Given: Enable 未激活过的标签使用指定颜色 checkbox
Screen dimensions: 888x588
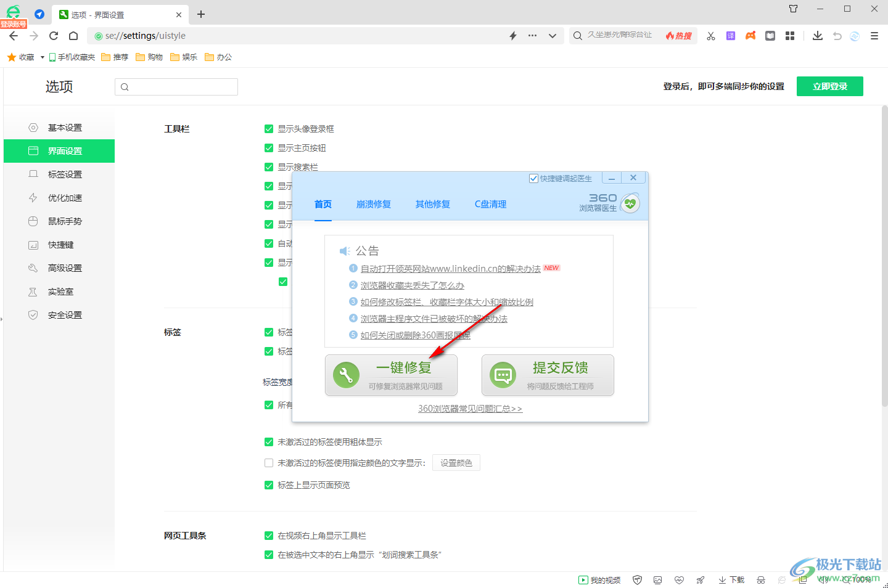Looking at the screenshot, I should [x=269, y=463].
